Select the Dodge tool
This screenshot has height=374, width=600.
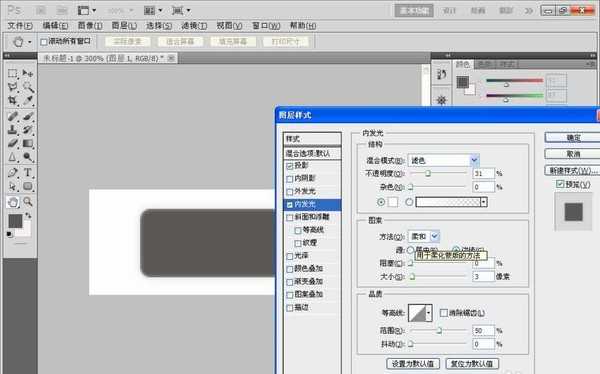[x=28, y=157]
